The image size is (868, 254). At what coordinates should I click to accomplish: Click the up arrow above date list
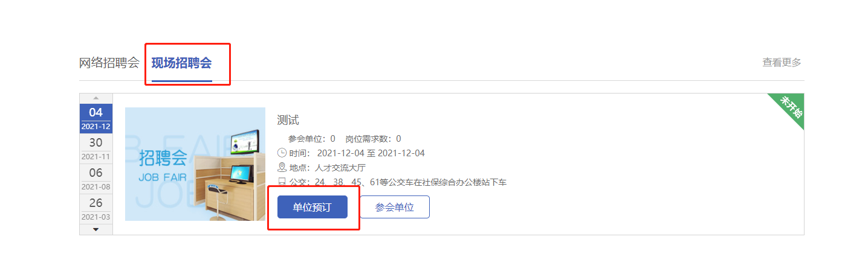coord(96,98)
